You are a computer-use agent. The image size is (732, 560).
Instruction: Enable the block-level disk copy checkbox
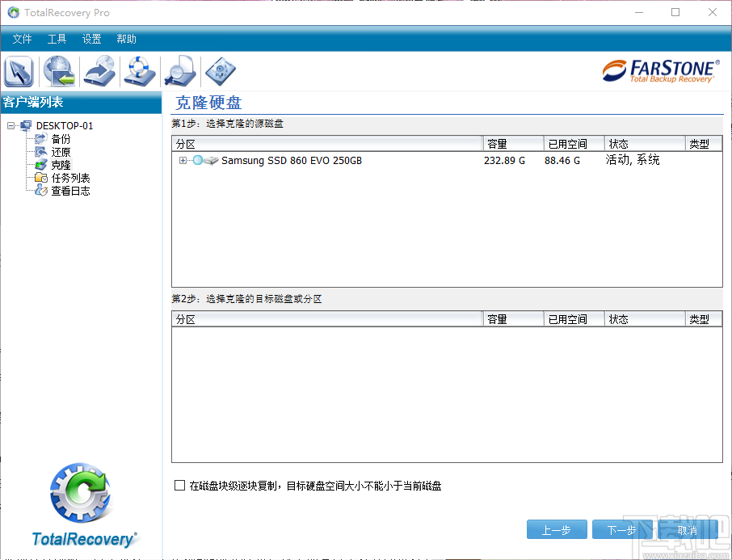pos(179,485)
